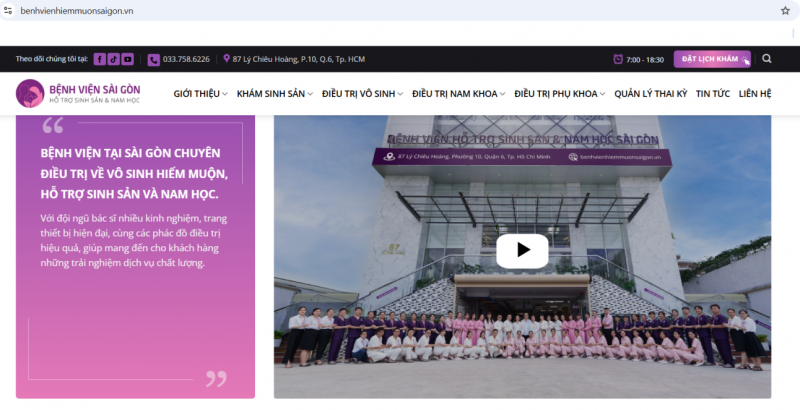Open the TikTok social icon
The image size is (800, 410).
coord(113,59)
